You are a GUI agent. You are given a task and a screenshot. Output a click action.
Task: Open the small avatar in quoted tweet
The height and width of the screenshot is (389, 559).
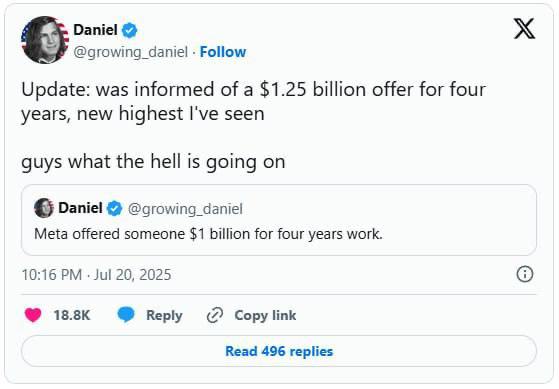click(44, 208)
